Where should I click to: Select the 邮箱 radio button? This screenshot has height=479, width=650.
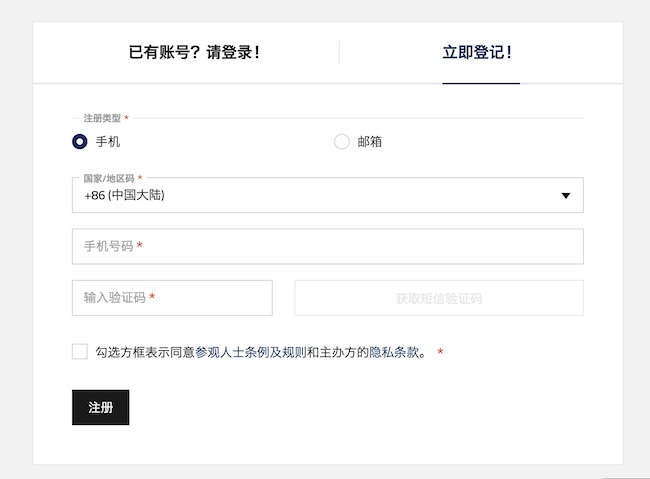[342, 142]
